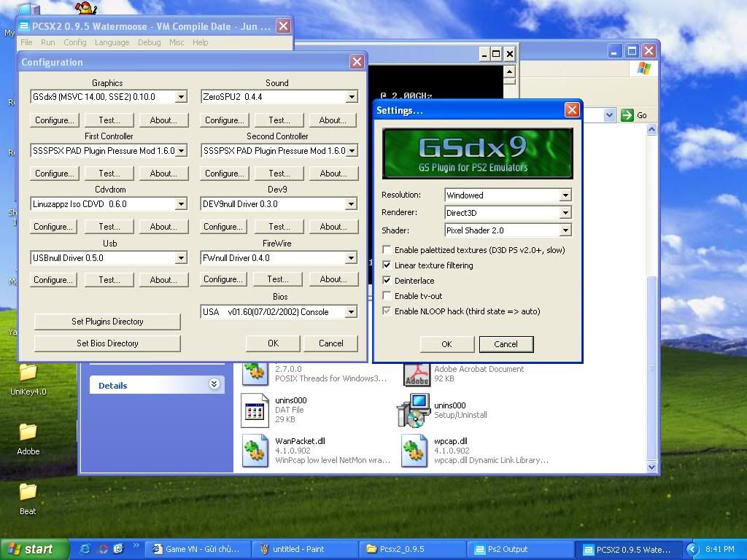Screen dimensions: 747x560
Task: Open First Controller plugin dropdown
Action: click(181, 151)
